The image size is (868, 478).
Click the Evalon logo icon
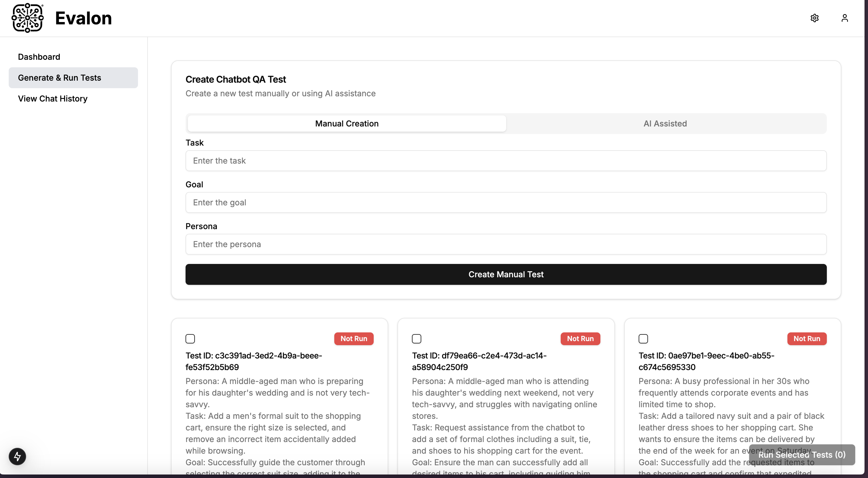(x=28, y=18)
